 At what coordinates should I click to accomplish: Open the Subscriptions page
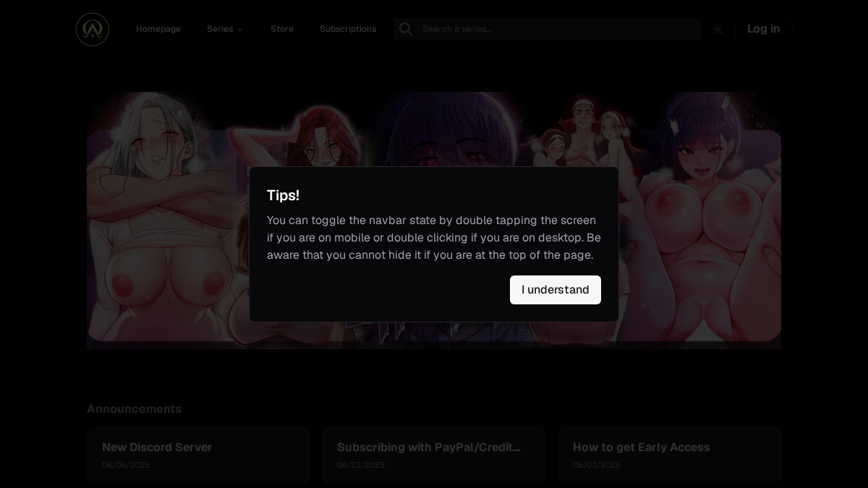[x=348, y=29]
